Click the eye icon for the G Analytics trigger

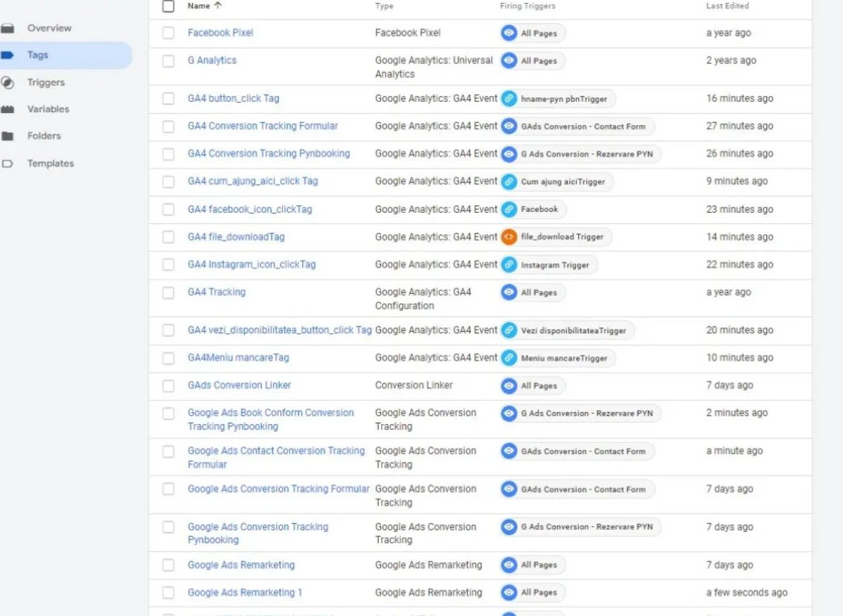tap(509, 61)
